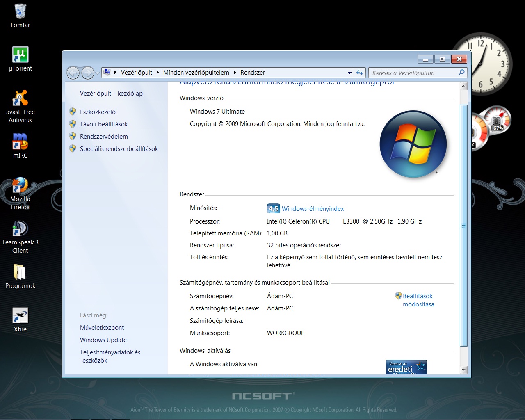Click the genuine Microsoft software badge

coord(406,367)
